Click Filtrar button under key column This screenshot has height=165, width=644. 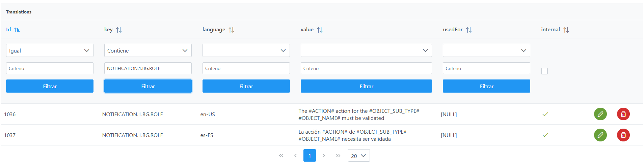(148, 86)
